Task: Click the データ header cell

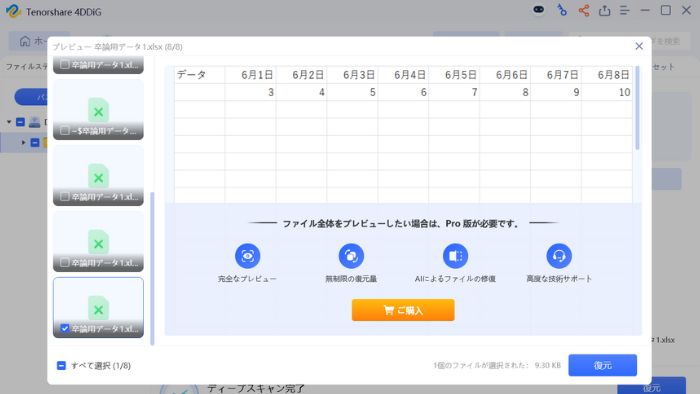Action: (200, 75)
